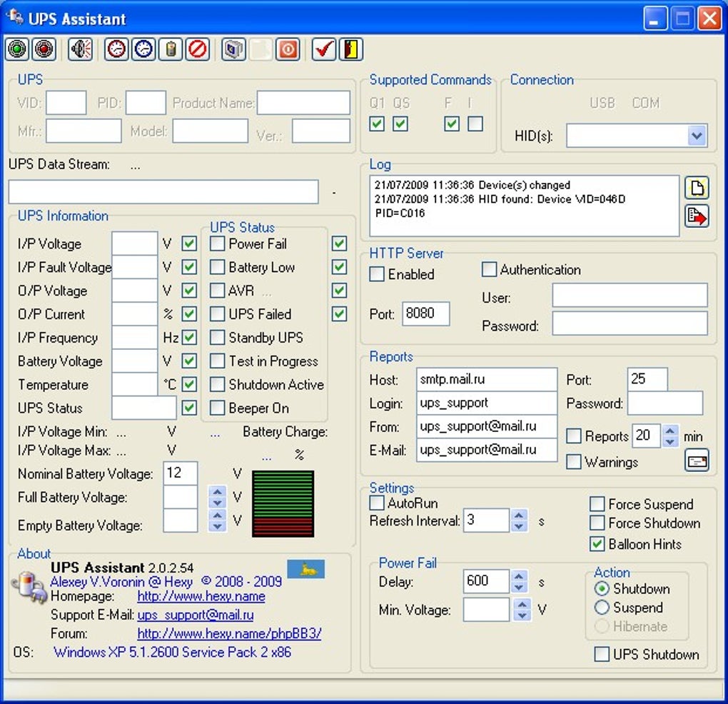Open the hexy.name homepage link
The height and width of the screenshot is (704, 728).
(201, 596)
